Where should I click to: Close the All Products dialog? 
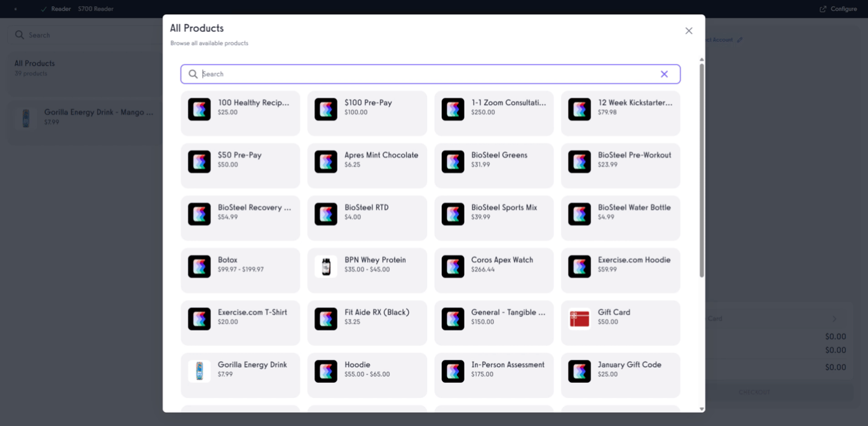click(689, 30)
